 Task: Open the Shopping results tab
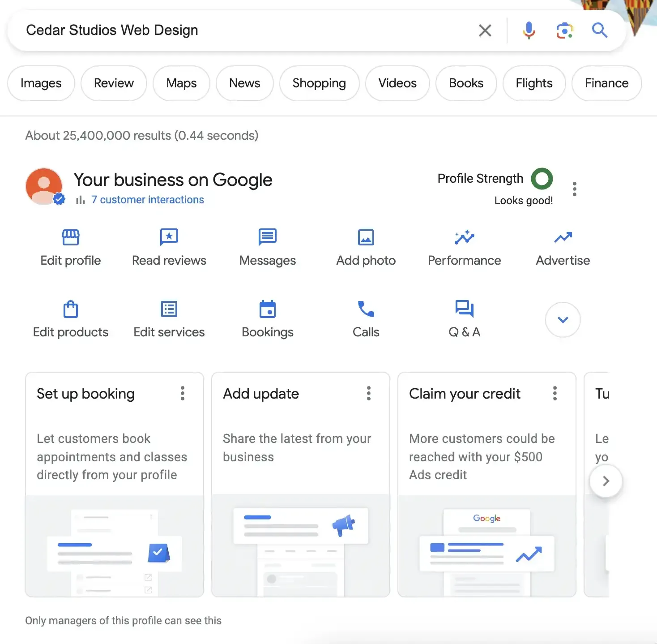coord(319,83)
